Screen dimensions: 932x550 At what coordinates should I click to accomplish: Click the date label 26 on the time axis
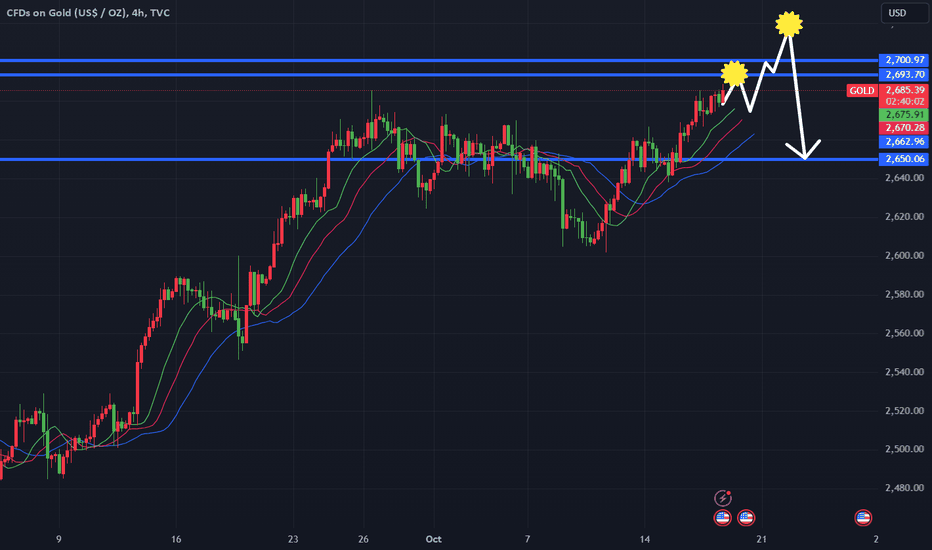click(363, 539)
